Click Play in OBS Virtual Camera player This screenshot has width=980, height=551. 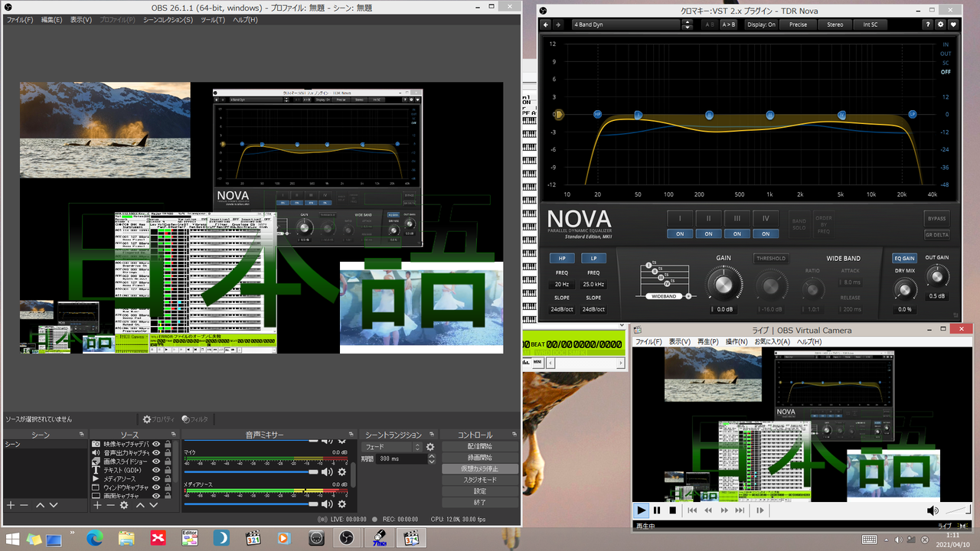pos(642,510)
